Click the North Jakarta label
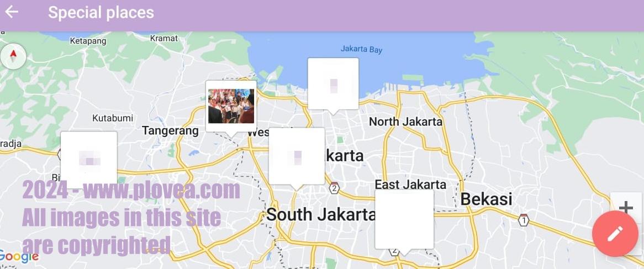 tap(405, 122)
